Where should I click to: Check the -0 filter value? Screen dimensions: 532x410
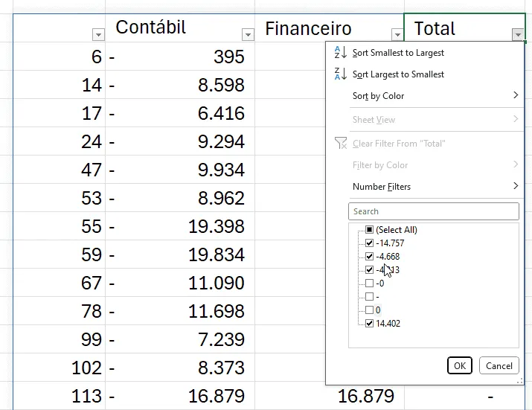(x=370, y=283)
